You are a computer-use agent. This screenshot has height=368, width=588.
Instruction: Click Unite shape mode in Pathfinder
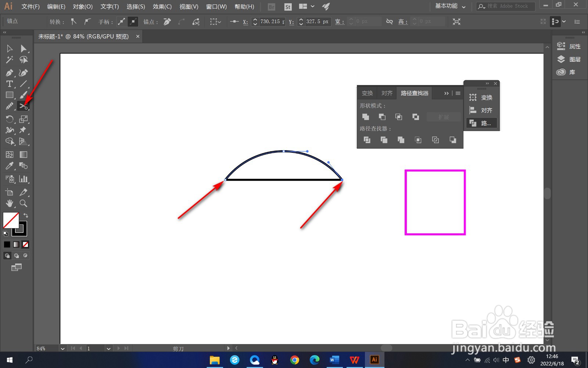[x=365, y=117]
